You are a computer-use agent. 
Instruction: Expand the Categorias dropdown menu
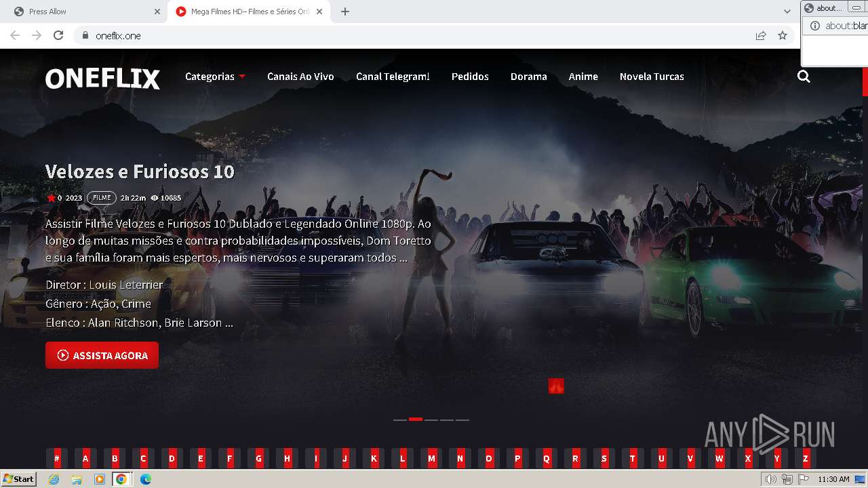point(215,77)
